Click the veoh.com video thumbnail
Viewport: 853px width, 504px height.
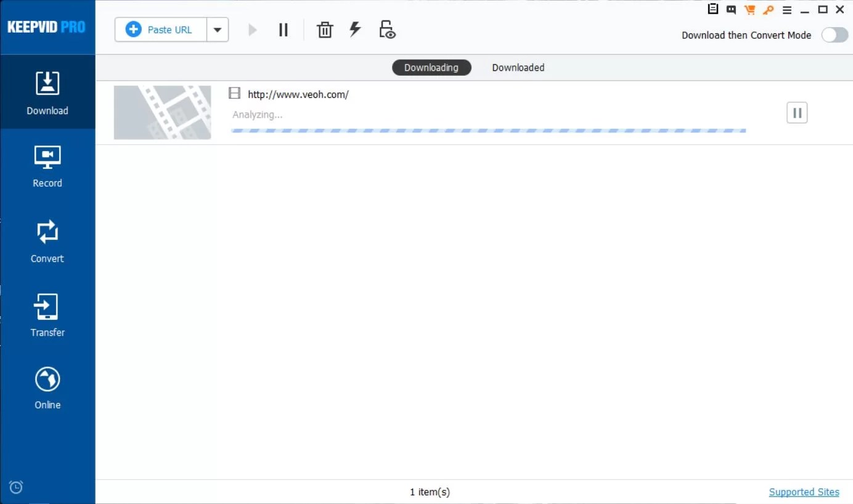tap(163, 112)
